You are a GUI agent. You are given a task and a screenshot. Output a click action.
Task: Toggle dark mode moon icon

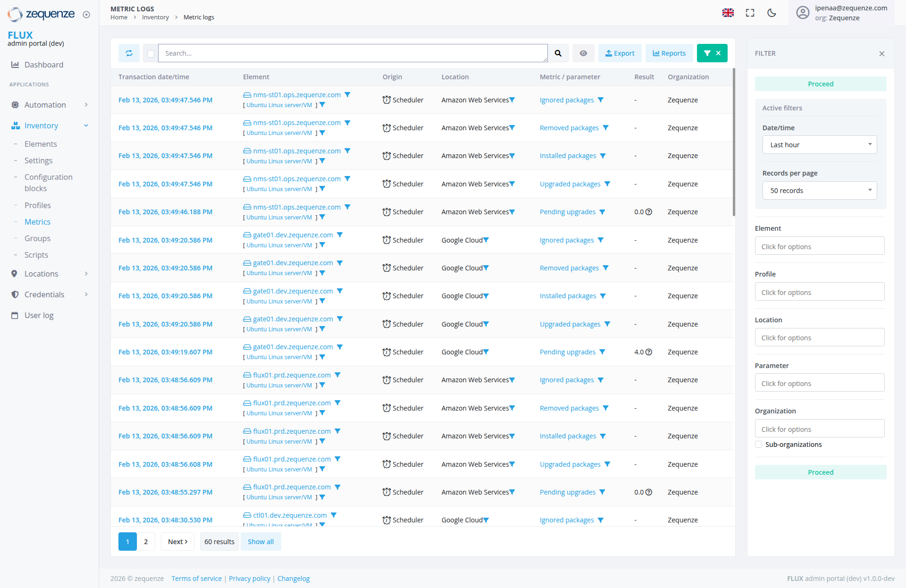click(x=772, y=13)
